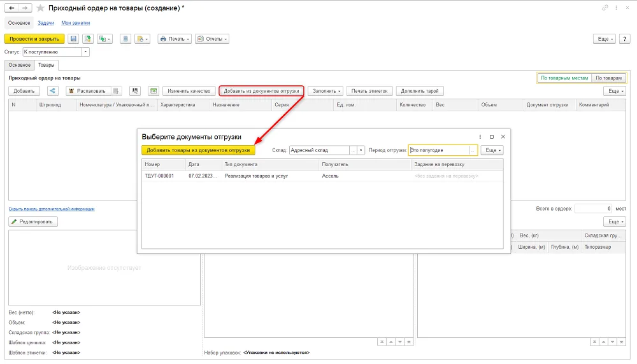Image resolution: width=637 pixels, height=364 pixels.
Task: Click the Получатель column header
Action: click(x=365, y=164)
